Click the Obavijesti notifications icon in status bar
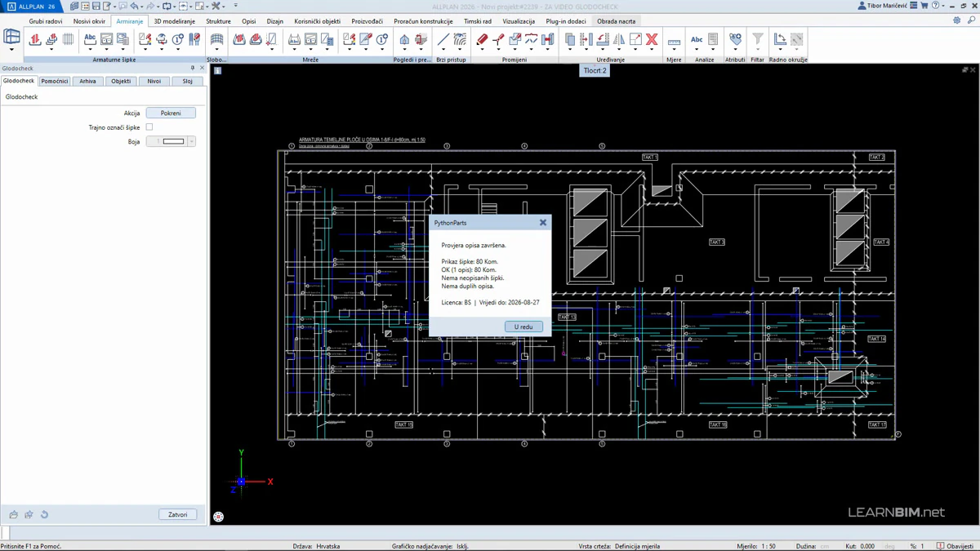Screen dimensions: 980x551 pyautogui.click(x=940, y=546)
